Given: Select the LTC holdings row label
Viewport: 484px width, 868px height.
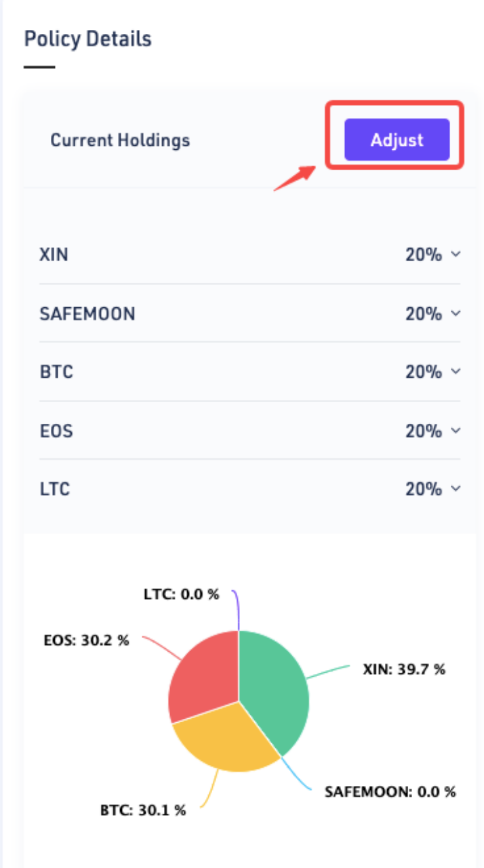Looking at the screenshot, I should [x=55, y=489].
